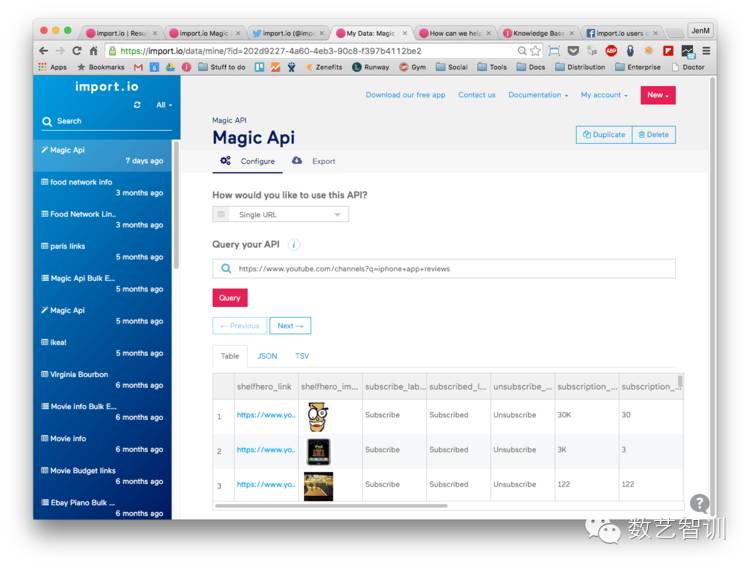This screenshot has width=750, height=567.
Task: Click into the query URL input field
Action: [x=444, y=268]
